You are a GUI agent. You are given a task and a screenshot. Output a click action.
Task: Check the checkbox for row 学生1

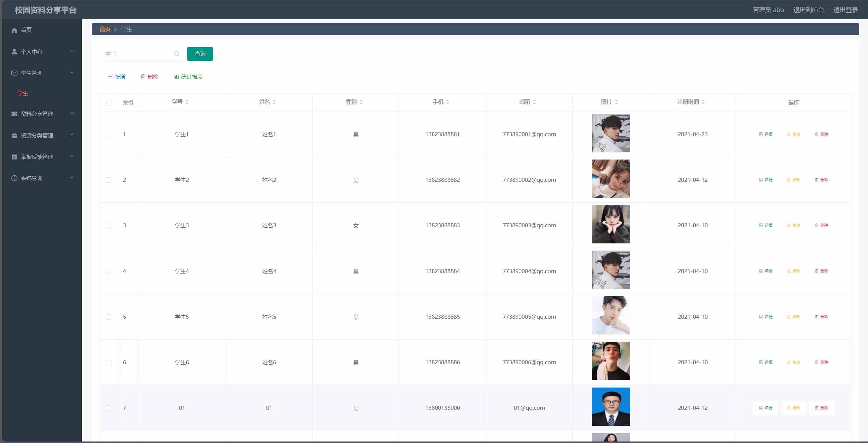coord(109,135)
